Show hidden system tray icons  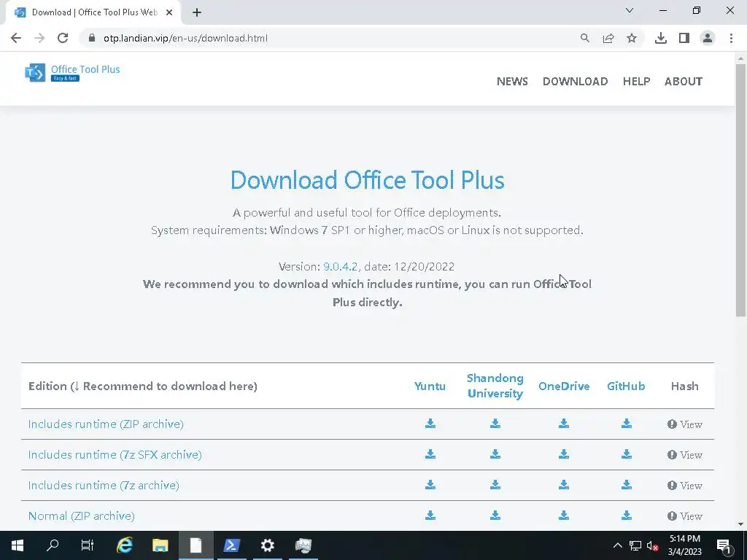[x=617, y=545]
